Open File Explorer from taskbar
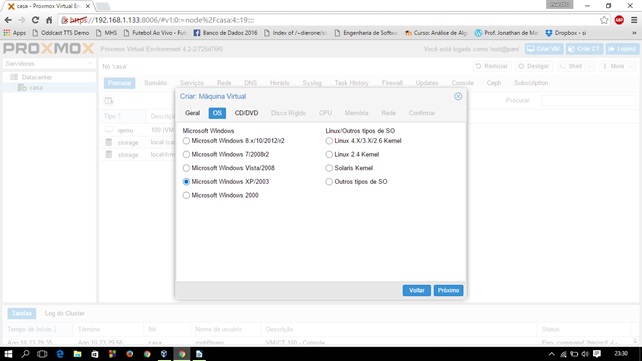642x361 pixels. click(x=77, y=354)
